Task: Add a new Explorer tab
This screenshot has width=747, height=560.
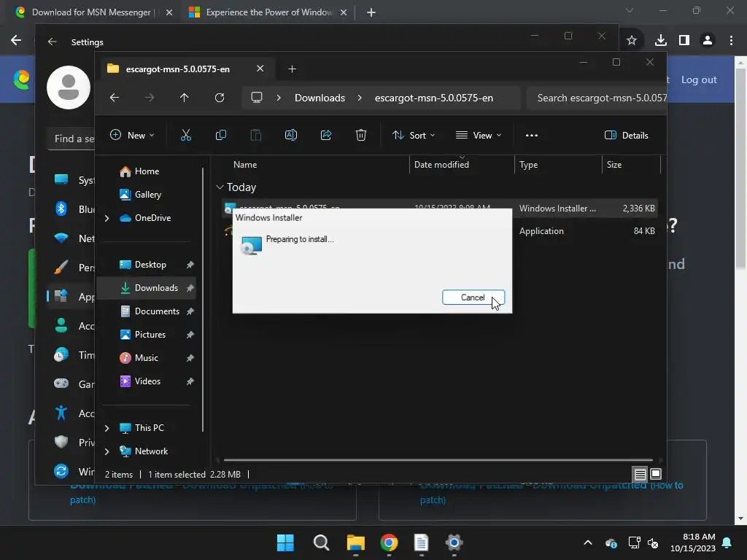Action: pyautogui.click(x=292, y=69)
